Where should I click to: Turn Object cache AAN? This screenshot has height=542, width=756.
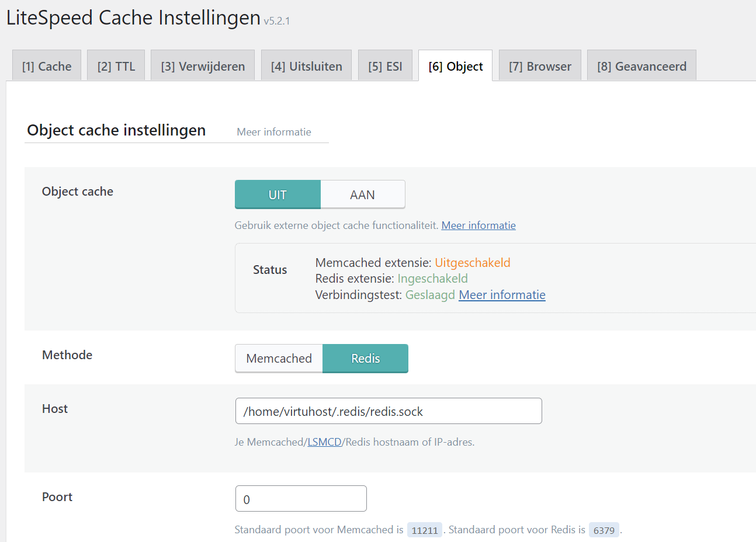(362, 194)
